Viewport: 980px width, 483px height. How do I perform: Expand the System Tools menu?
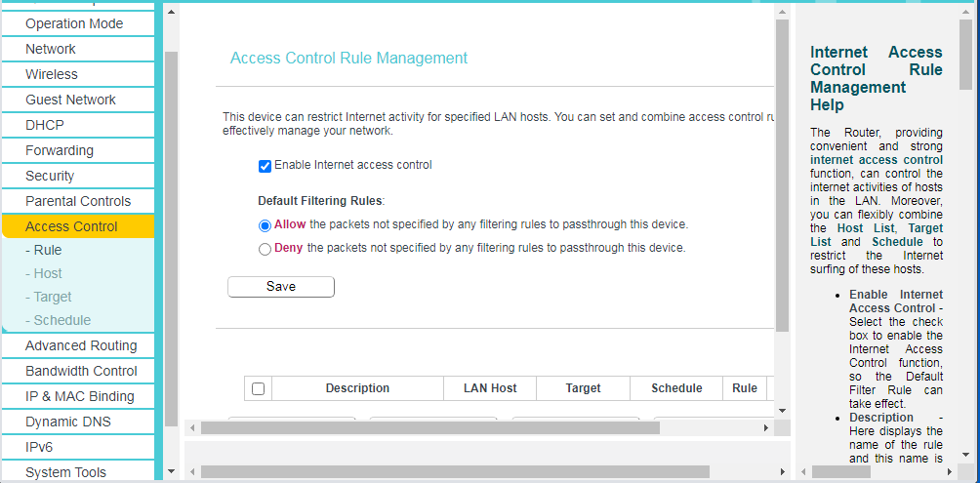[x=65, y=472]
